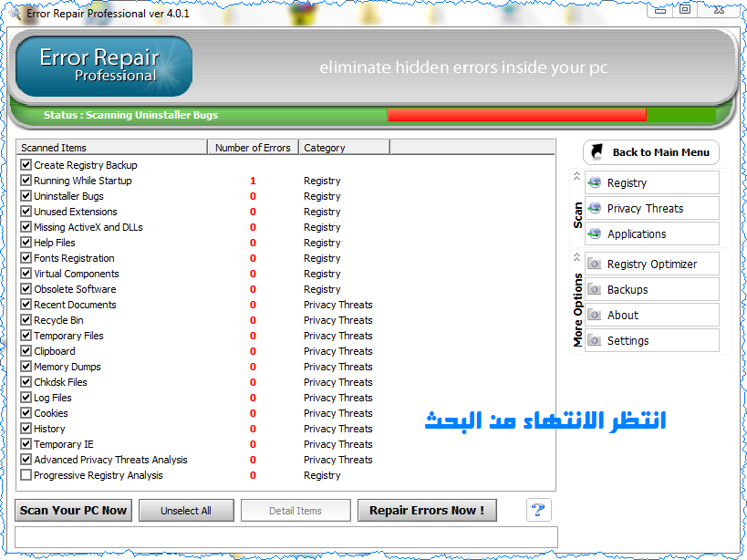Maximize the Error Repair Professional window

tap(685, 10)
